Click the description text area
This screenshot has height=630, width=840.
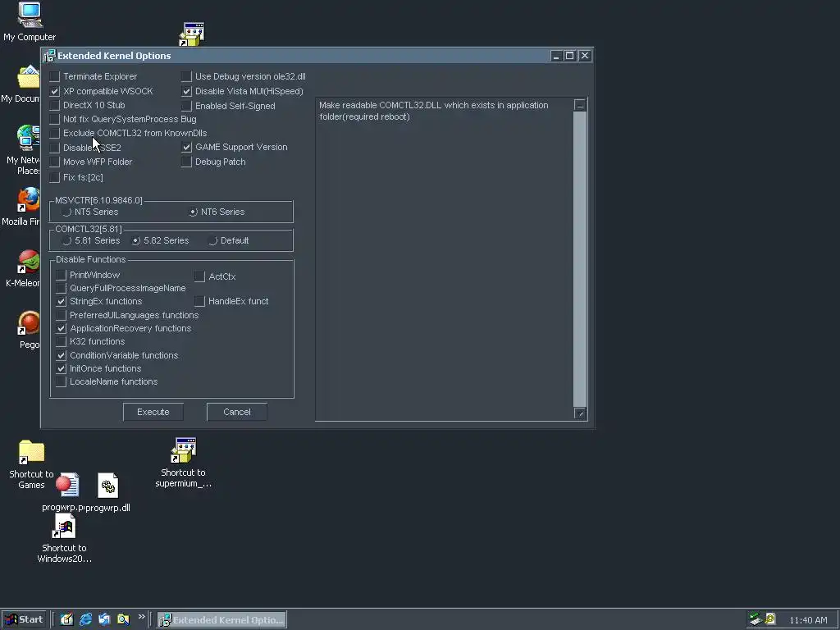(444, 259)
